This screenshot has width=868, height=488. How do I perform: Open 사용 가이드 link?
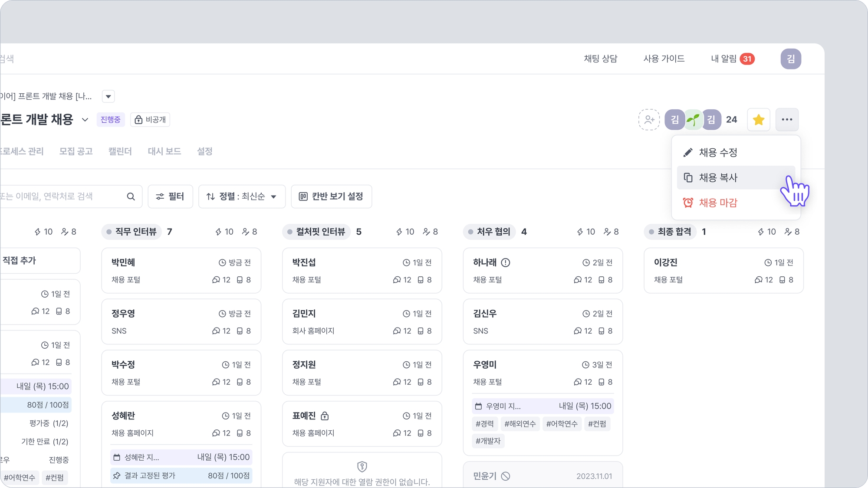(664, 59)
